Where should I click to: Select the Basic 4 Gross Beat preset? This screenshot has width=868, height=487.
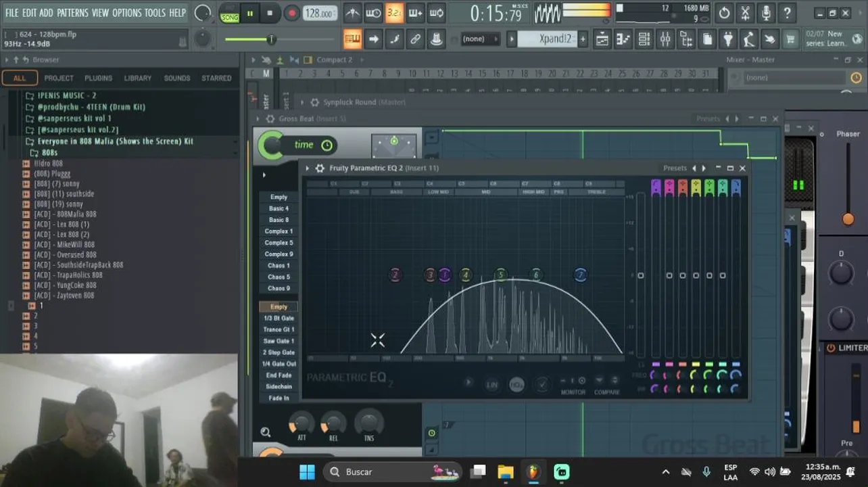tap(279, 208)
